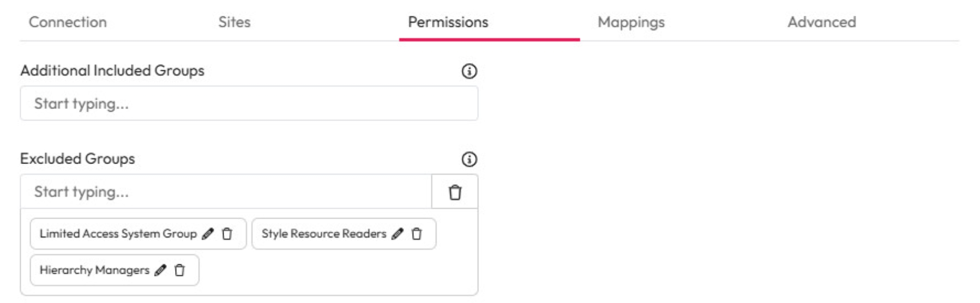The image size is (980, 303).
Task: Switch to the Sites tab
Action: (234, 22)
